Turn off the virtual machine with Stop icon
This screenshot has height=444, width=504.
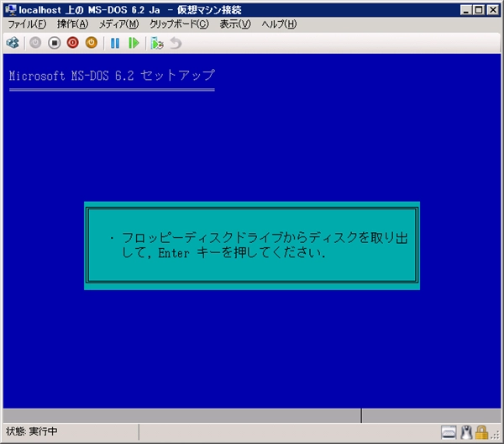(x=55, y=43)
